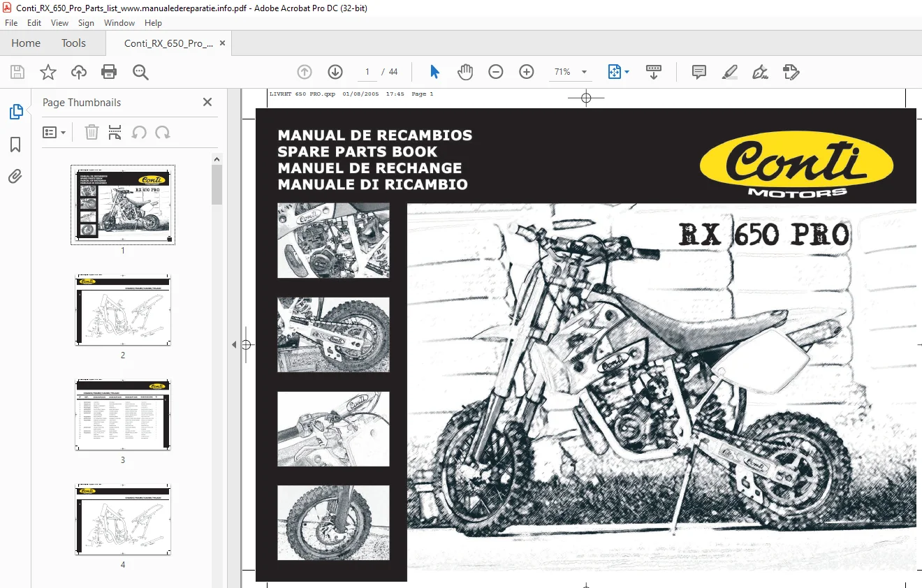Click the total page count 44 label

393,72
